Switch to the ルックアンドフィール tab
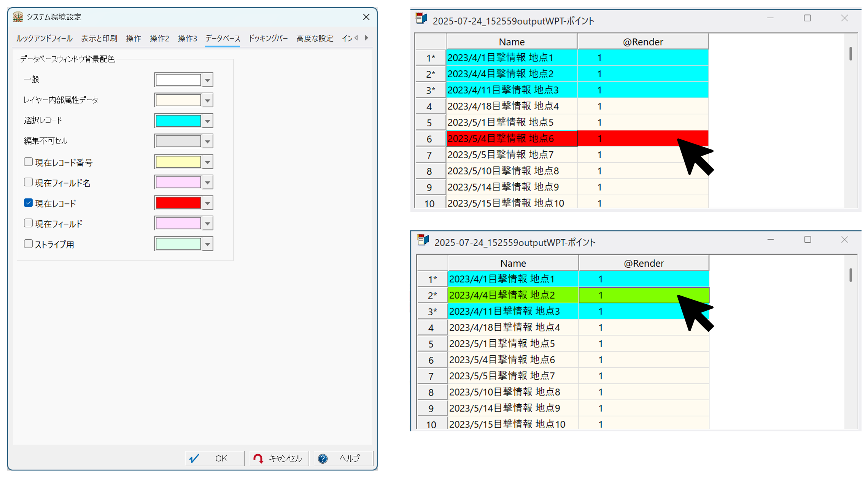The width and height of the screenshot is (868, 477). tap(44, 38)
